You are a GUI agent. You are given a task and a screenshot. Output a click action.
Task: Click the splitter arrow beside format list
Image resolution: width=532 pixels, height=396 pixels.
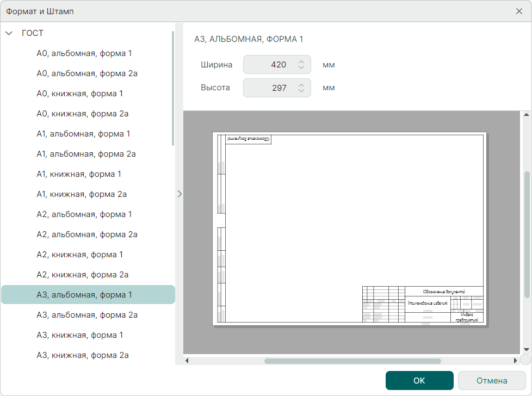[x=180, y=194]
